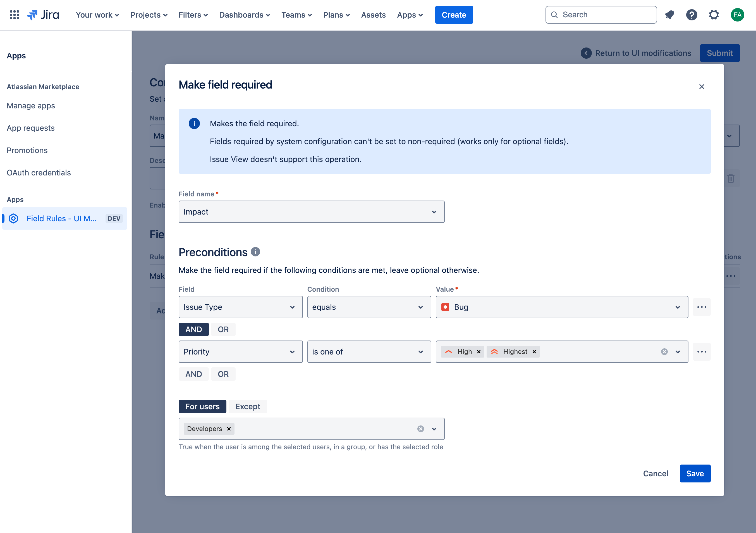Open the app switcher grid icon
Screen dimensions: 756x533
pos(15,15)
